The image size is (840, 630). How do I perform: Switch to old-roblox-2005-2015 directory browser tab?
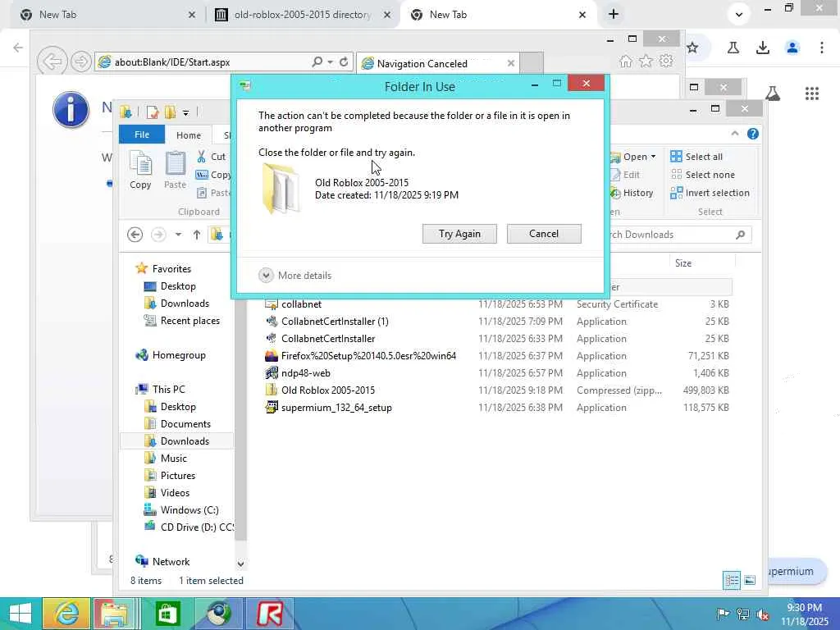click(302, 15)
